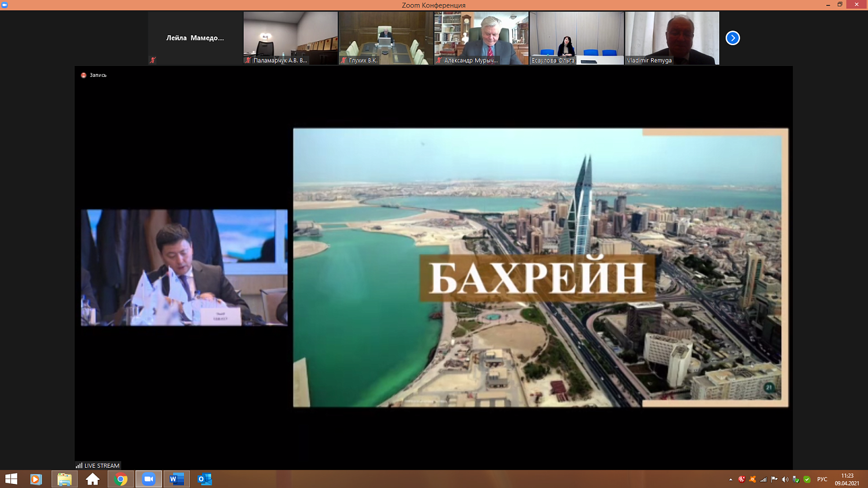Open File Explorer from taskbar
The height and width of the screenshot is (488, 868).
[x=64, y=479]
